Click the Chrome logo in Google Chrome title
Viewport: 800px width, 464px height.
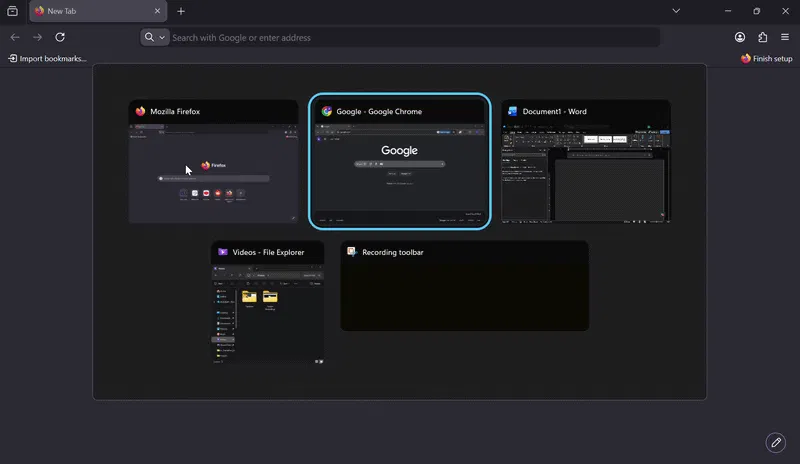point(327,111)
